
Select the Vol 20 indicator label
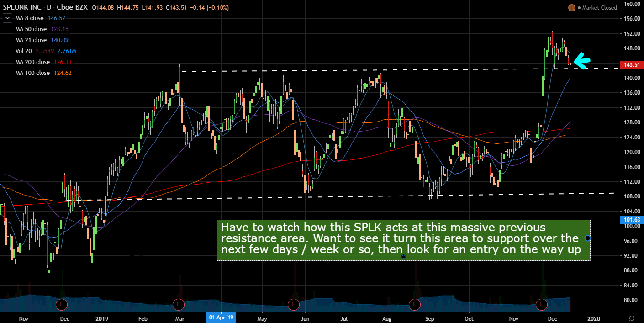point(23,51)
